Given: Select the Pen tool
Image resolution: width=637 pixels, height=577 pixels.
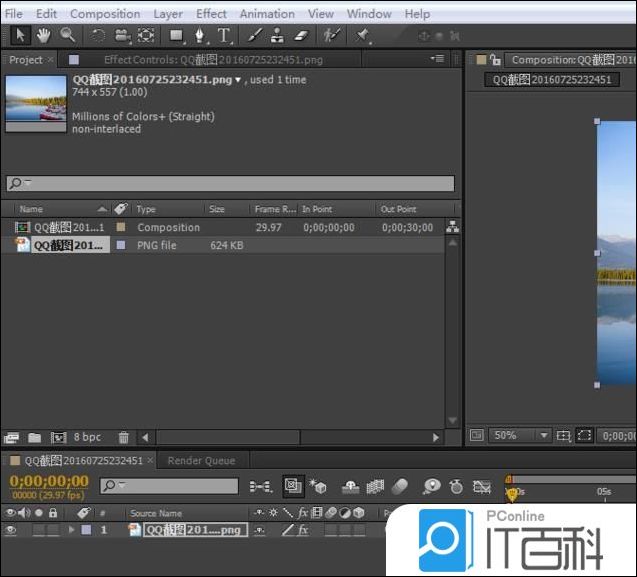Looking at the screenshot, I should click(x=200, y=35).
